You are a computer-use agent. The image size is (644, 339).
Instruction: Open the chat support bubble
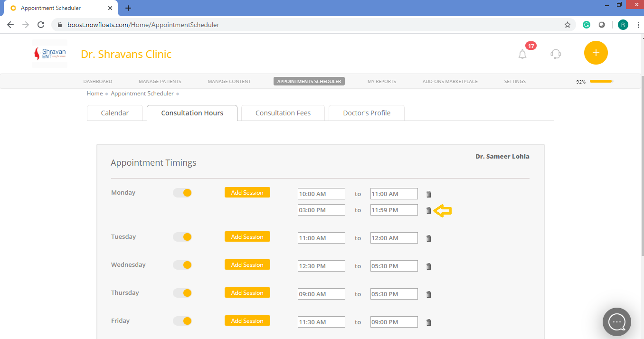pos(616,322)
